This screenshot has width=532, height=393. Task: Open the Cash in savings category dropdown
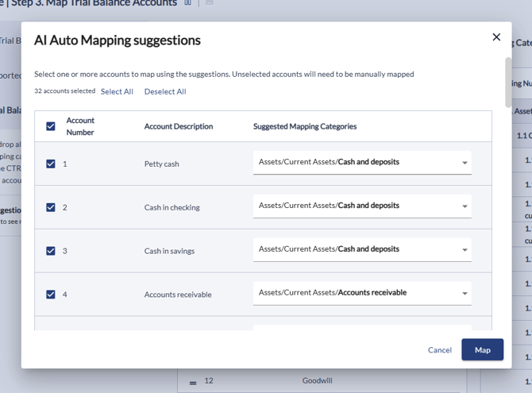[362, 250]
